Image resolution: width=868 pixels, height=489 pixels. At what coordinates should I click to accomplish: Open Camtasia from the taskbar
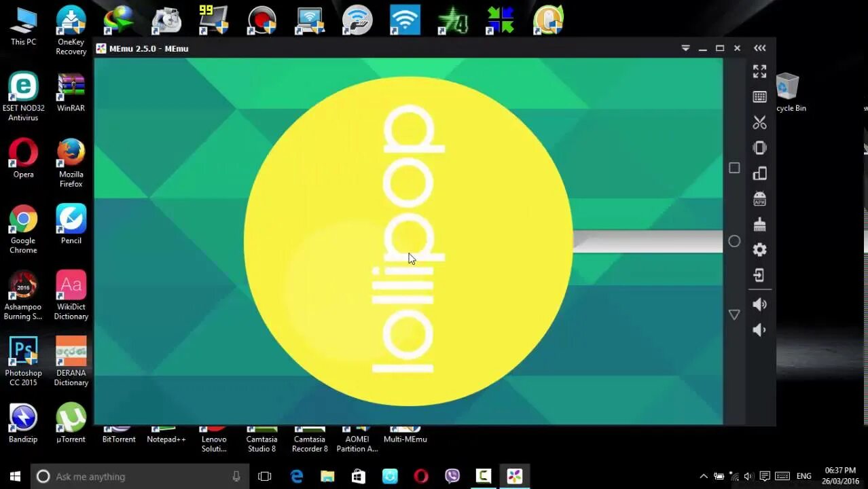pyautogui.click(x=484, y=476)
